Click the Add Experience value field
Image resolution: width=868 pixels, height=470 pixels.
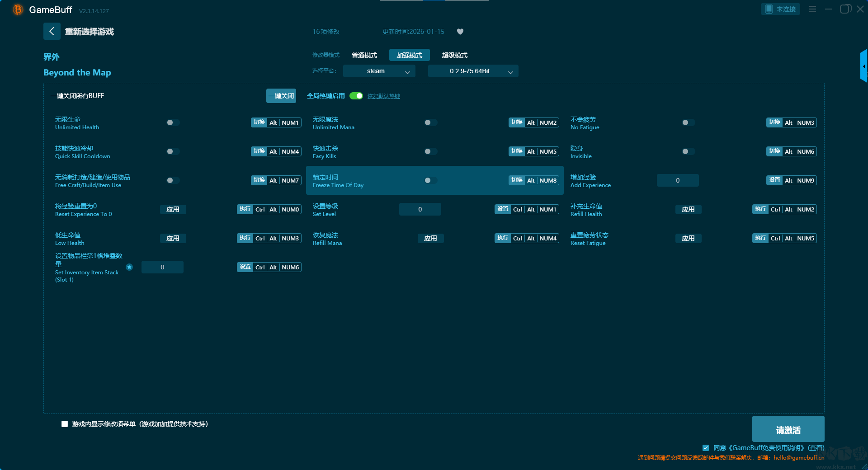(678, 180)
